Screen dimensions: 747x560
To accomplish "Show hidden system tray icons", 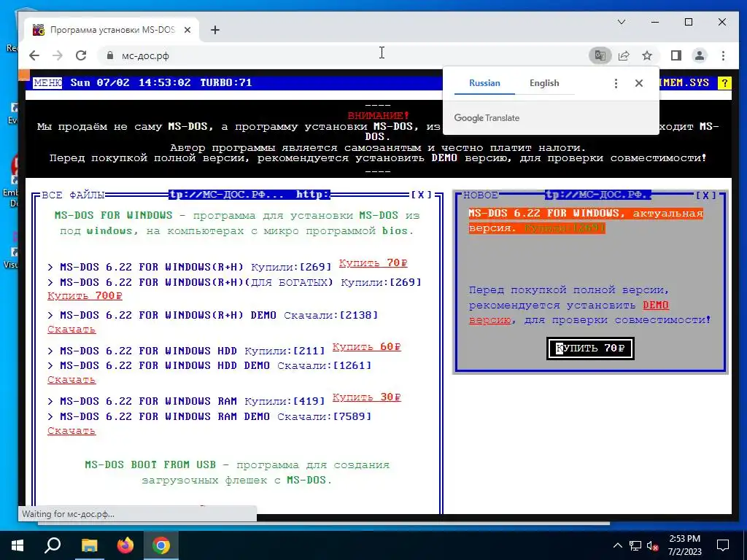I will tap(617, 545).
